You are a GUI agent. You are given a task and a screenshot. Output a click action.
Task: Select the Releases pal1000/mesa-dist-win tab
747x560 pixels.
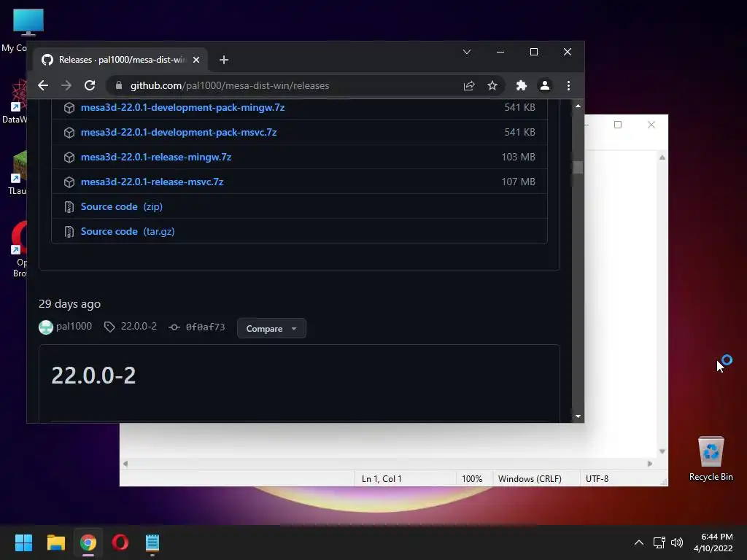[x=120, y=60]
